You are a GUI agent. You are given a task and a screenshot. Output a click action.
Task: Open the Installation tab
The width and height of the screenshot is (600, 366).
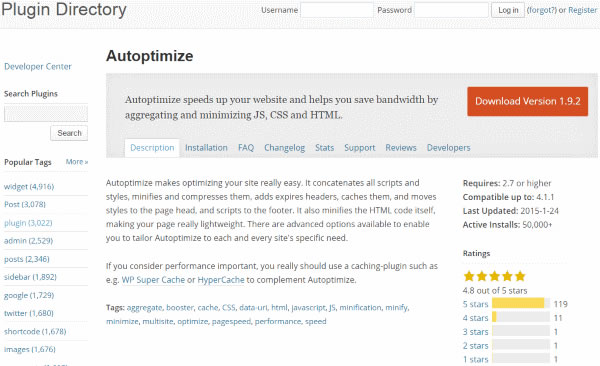pyautogui.click(x=206, y=148)
